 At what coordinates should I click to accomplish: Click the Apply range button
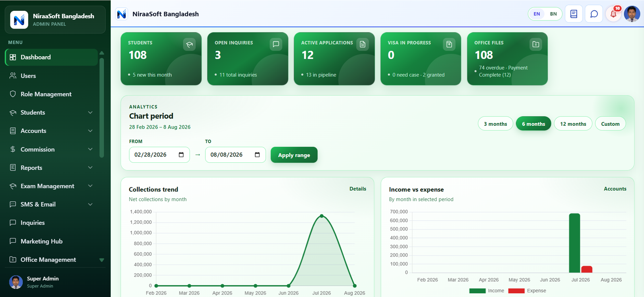click(294, 155)
